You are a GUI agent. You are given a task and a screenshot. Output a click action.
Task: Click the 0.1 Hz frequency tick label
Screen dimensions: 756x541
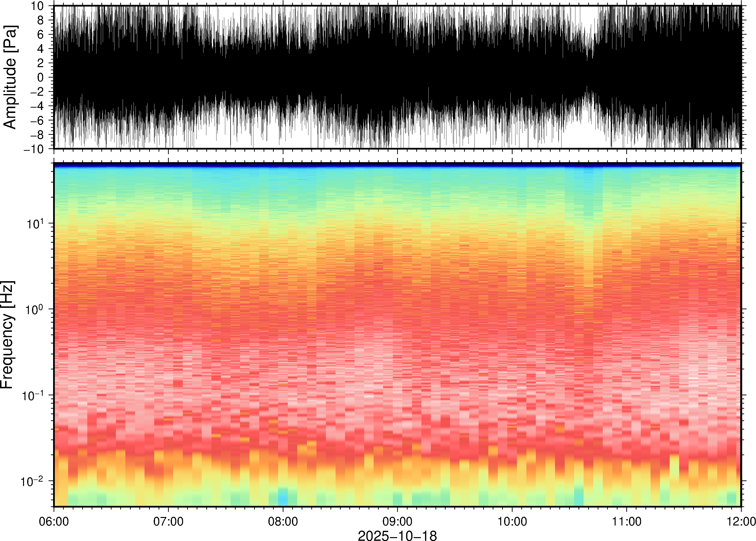(x=33, y=395)
